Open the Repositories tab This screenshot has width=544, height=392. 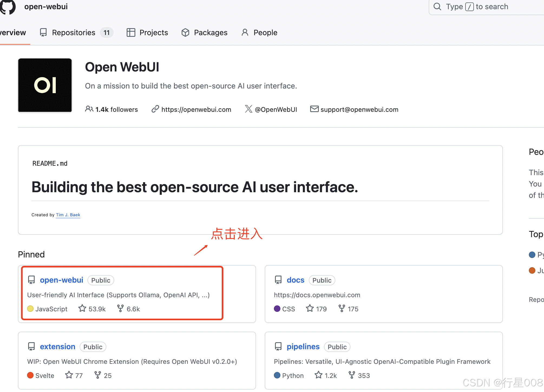coord(74,32)
